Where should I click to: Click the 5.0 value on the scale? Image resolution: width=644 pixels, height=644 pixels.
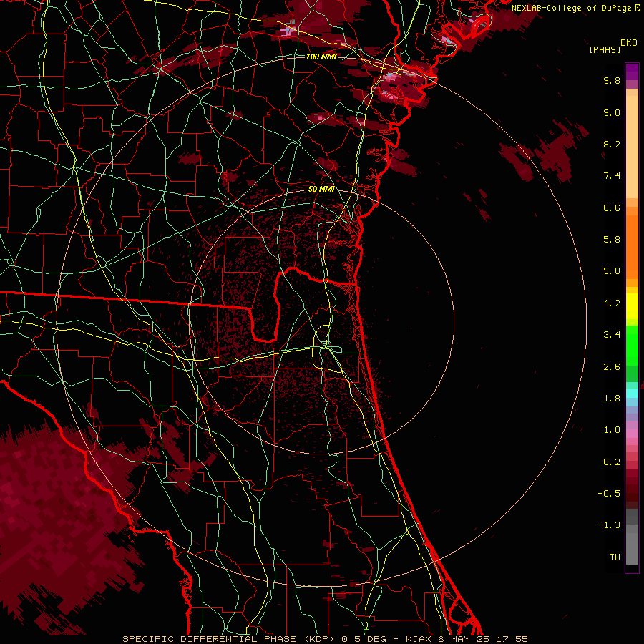point(612,271)
